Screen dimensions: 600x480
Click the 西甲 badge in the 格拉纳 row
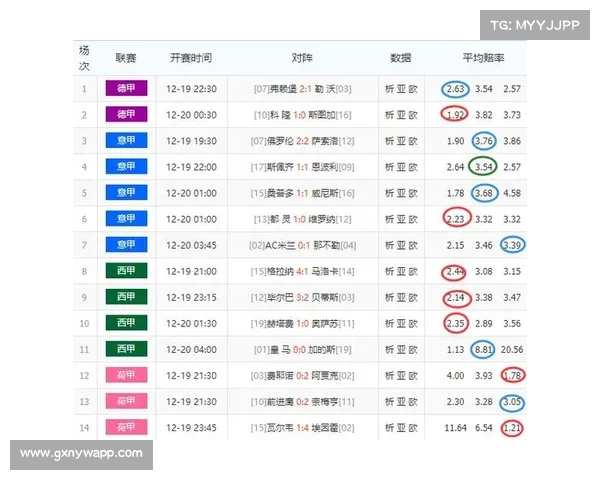[x=126, y=271]
